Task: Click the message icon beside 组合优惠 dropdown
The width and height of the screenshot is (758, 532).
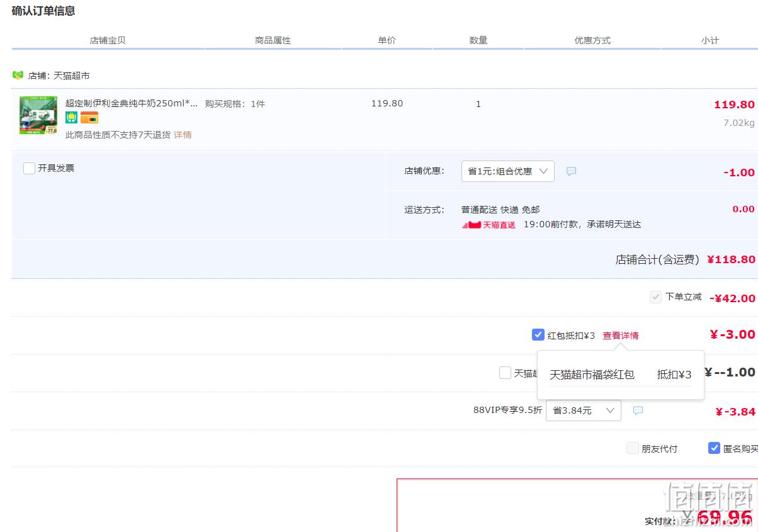Action: pos(571,171)
